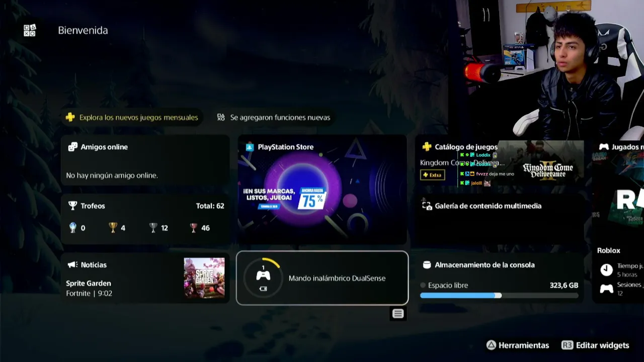This screenshot has height=362, width=644.
Task: Open the Catálogo de juegos title
Action: (466, 147)
